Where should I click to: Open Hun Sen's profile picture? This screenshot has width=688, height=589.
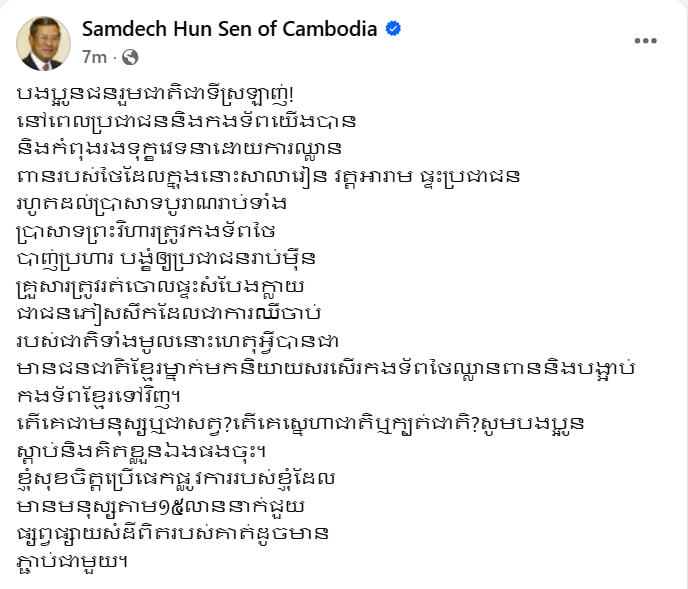(x=43, y=43)
